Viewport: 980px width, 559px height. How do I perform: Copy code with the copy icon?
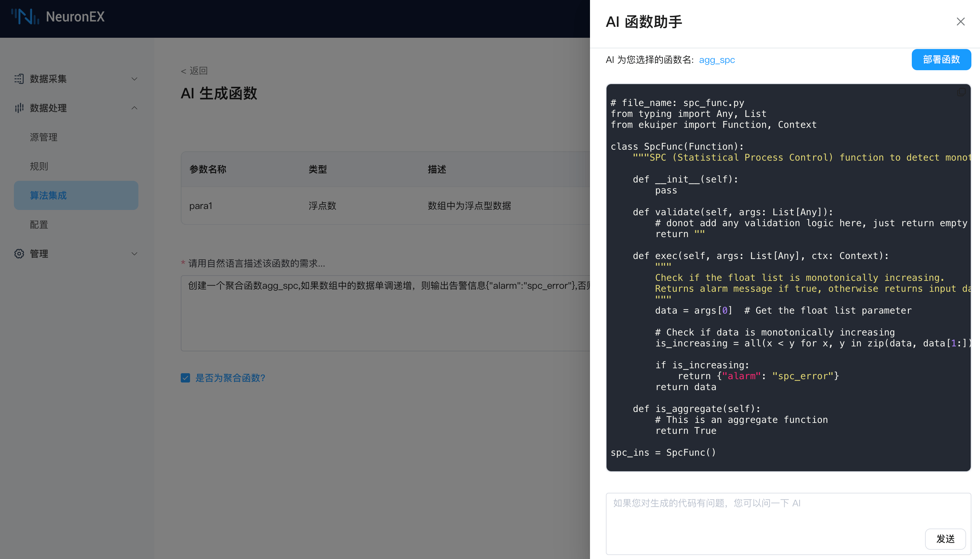pyautogui.click(x=961, y=92)
